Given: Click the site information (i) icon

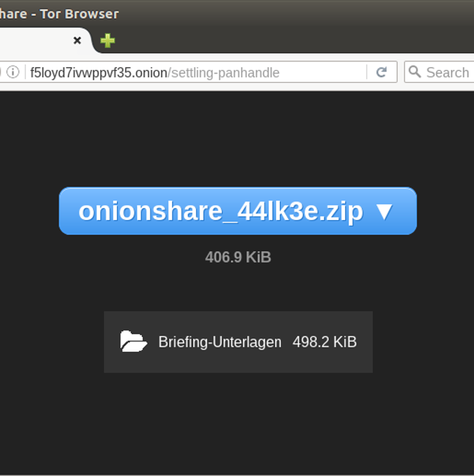Looking at the screenshot, I should (13, 72).
